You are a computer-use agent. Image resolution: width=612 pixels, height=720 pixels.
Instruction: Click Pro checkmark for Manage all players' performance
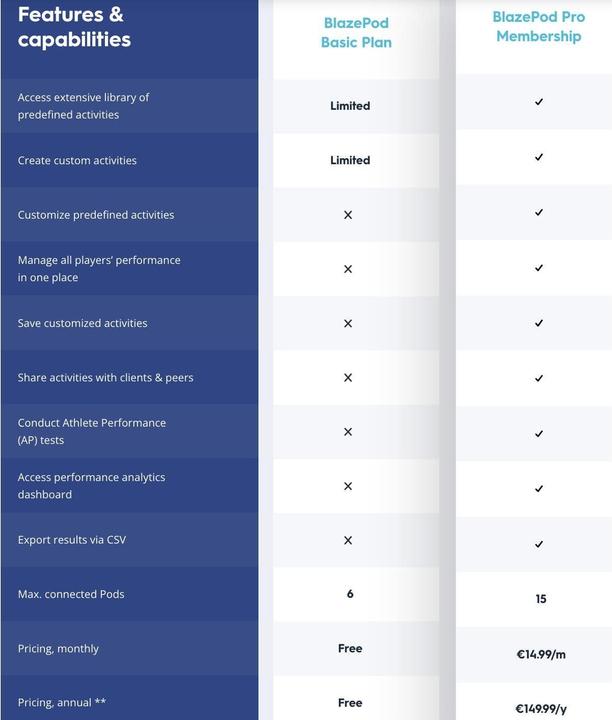point(539,268)
